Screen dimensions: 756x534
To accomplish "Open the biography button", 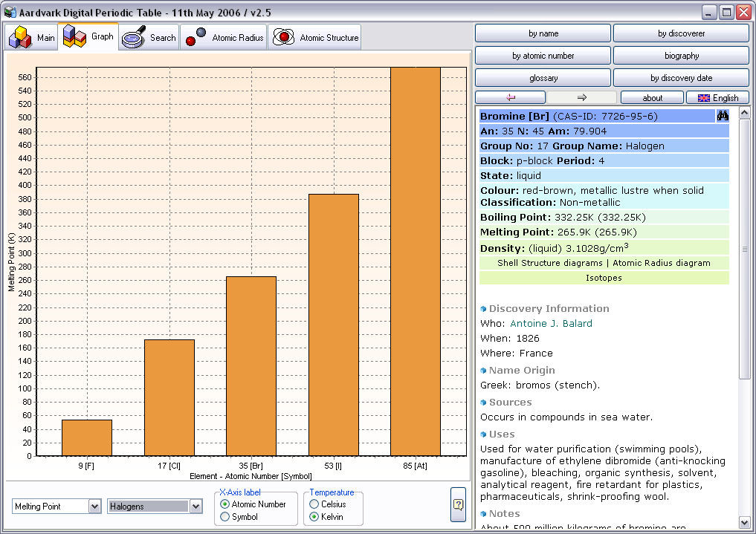I will click(x=681, y=56).
